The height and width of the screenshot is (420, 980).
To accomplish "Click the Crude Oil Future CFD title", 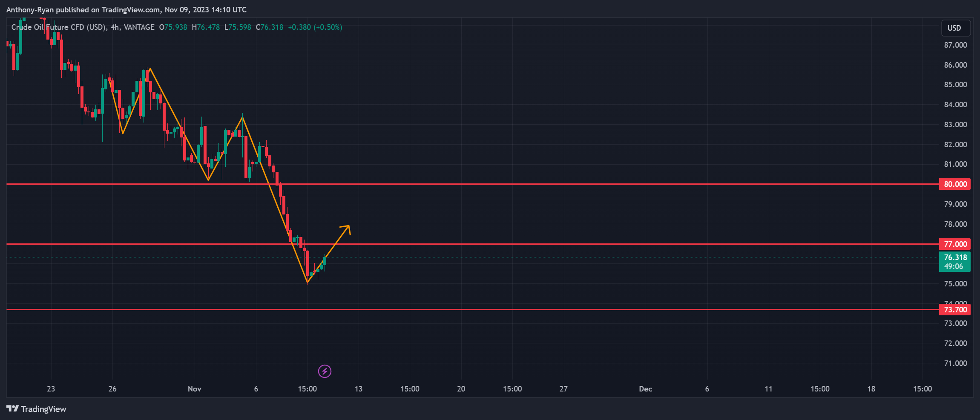I will (59, 27).
